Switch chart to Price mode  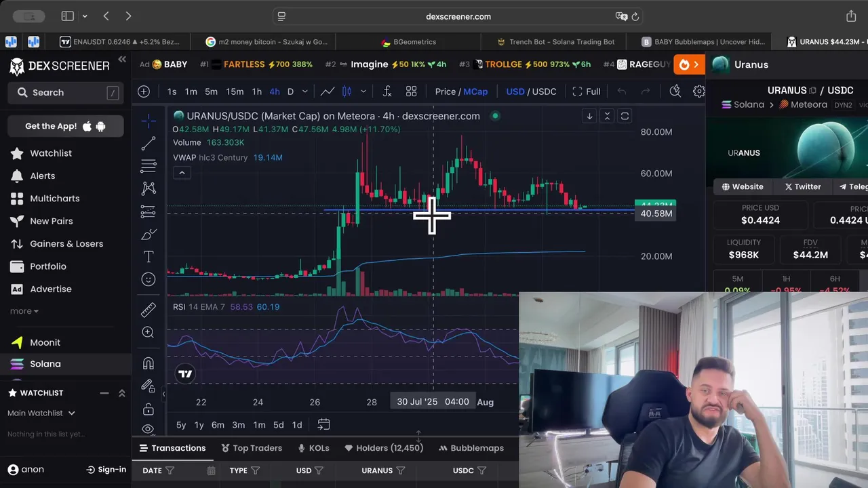click(x=445, y=91)
